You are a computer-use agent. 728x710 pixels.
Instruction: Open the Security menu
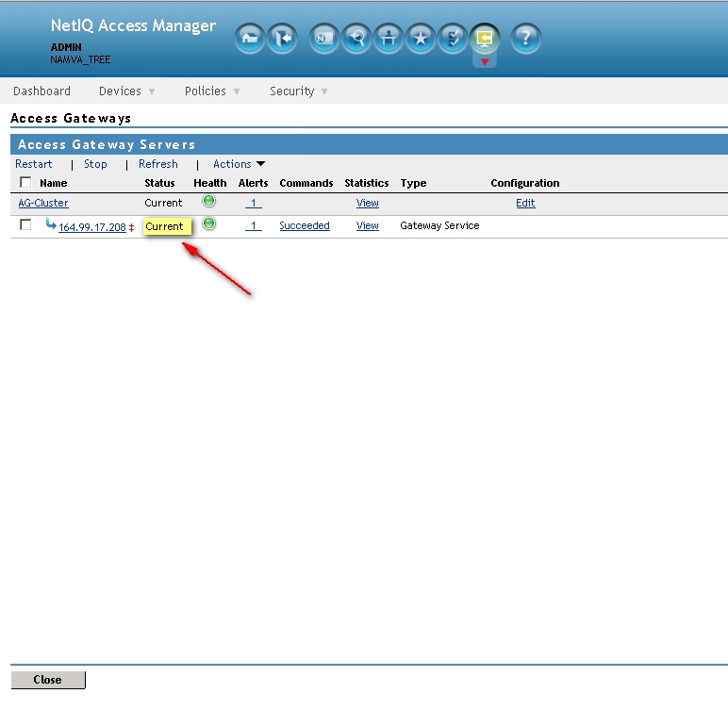coord(299,91)
